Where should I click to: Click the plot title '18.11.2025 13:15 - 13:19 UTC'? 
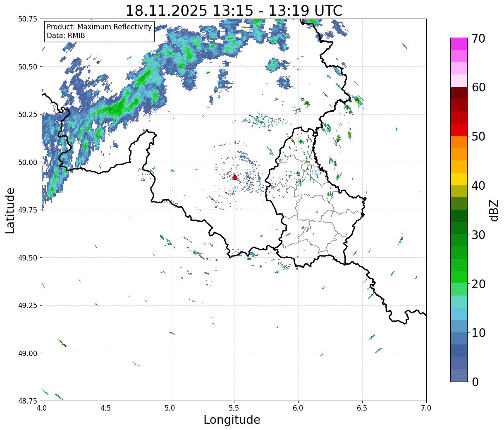point(234,10)
